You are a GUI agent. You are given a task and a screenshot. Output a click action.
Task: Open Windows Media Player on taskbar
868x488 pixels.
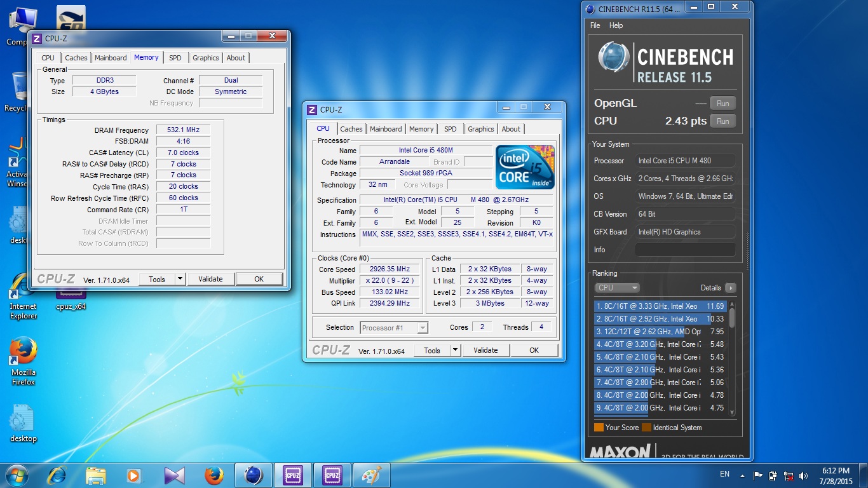[x=135, y=475]
